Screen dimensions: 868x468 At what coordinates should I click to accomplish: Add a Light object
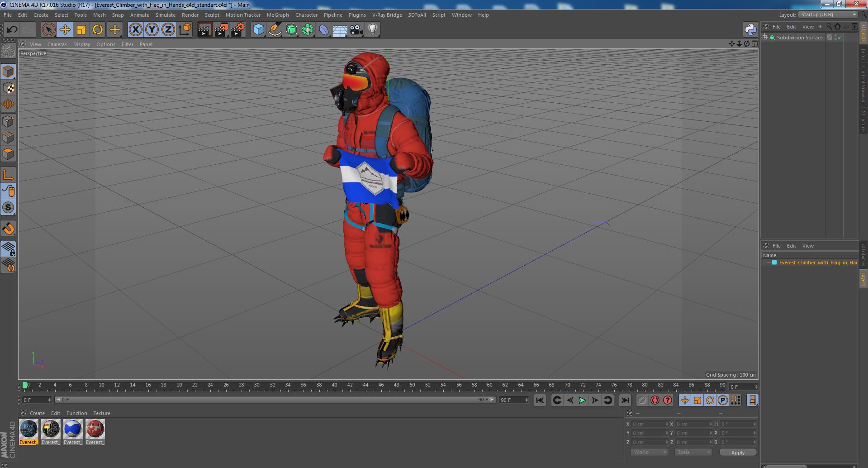372,30
